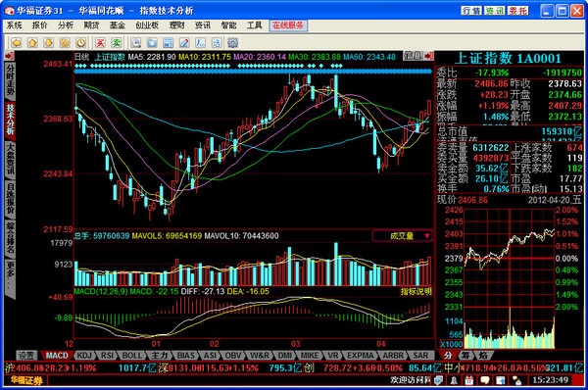588x390 pixels.
Task: Click the red arrow icon beside 信息 button
Action: click(x=429, y=56)
